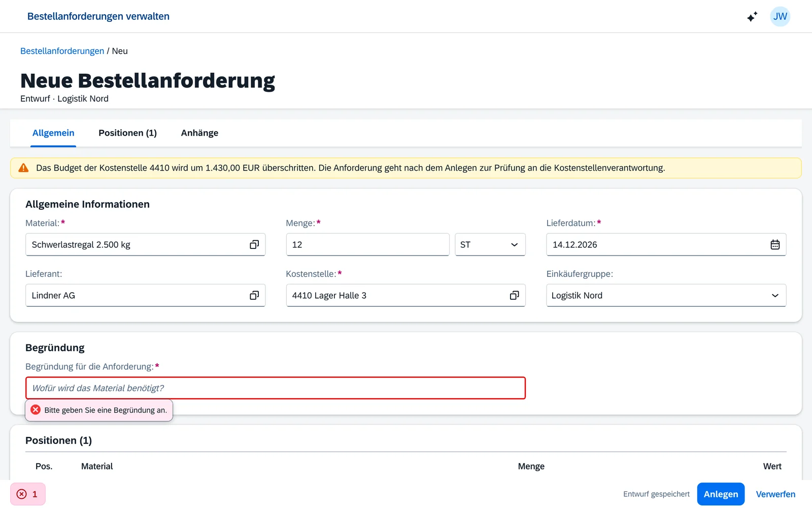Viewport: 812px width, 508px height.
Task: Click the Entwurf gespeichert status text
Action: 656,494
